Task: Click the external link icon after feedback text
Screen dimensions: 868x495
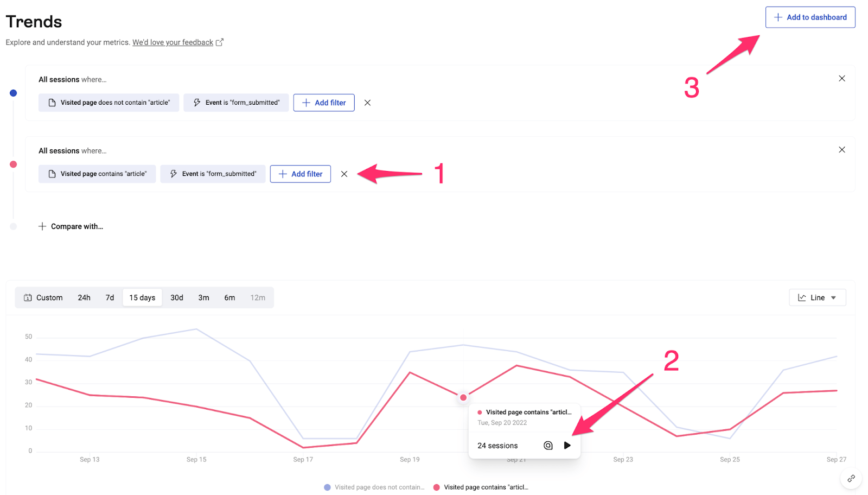Action: click(x=219, y=42)
